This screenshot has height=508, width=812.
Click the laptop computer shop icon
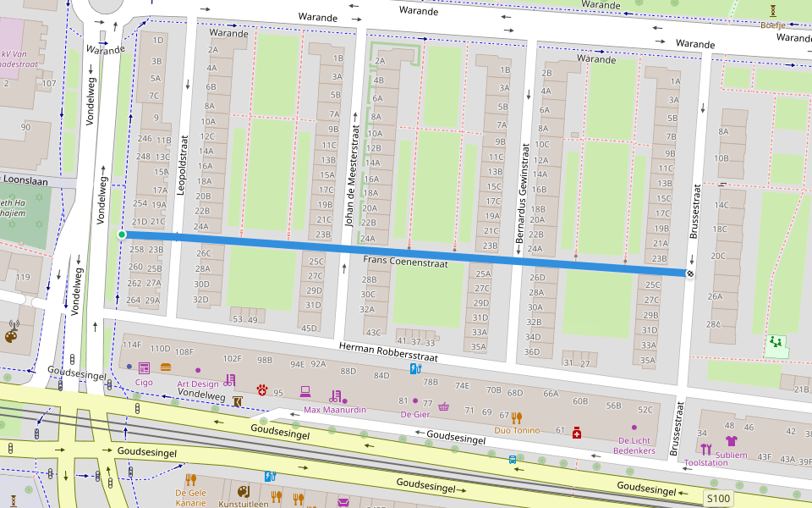coord(305,391)
